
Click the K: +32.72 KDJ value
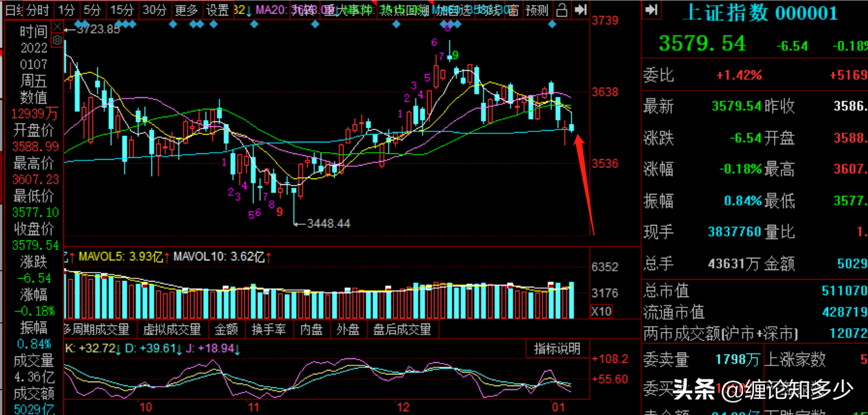[90, 349]
